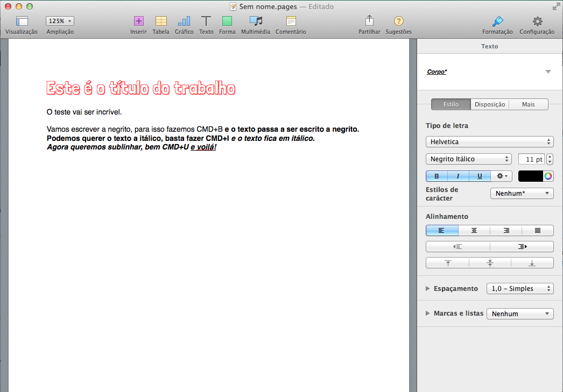The width and height of the screenshot is (563, 392).
Task: Click the Inserir toolbar icon
Action: pyautogui.click(x=138, y=21)
